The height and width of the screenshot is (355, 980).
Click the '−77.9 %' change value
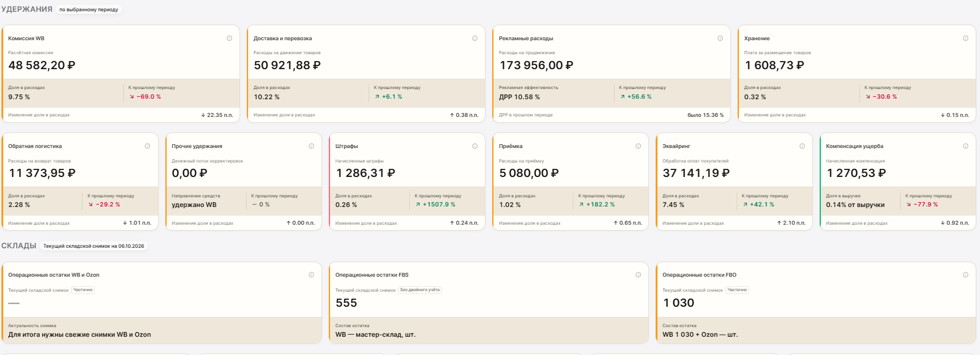pyautogui.click(x=926, y=205)
